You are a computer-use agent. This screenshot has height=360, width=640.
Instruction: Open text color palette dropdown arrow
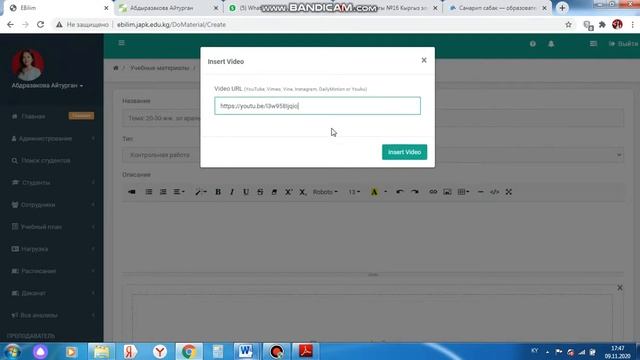point(385,192)
